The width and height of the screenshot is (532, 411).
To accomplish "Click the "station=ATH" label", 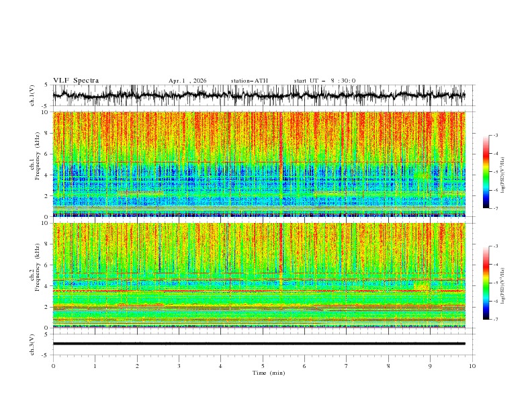I will click(249, 81).
